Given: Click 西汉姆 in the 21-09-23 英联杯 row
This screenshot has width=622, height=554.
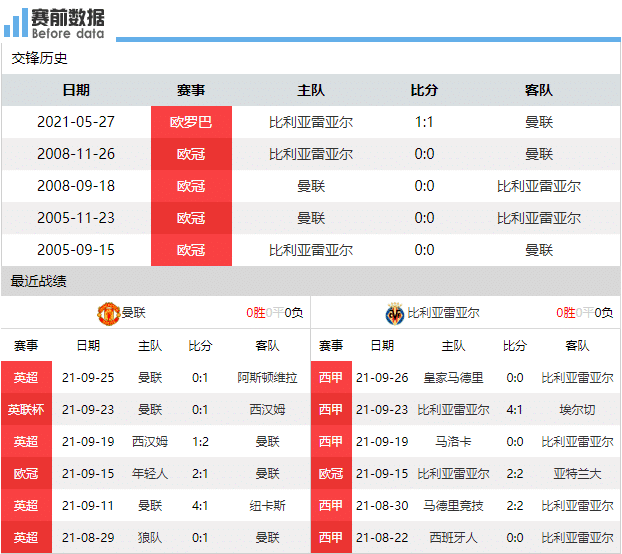Looking at the screenshot, I should coord(267,409).
